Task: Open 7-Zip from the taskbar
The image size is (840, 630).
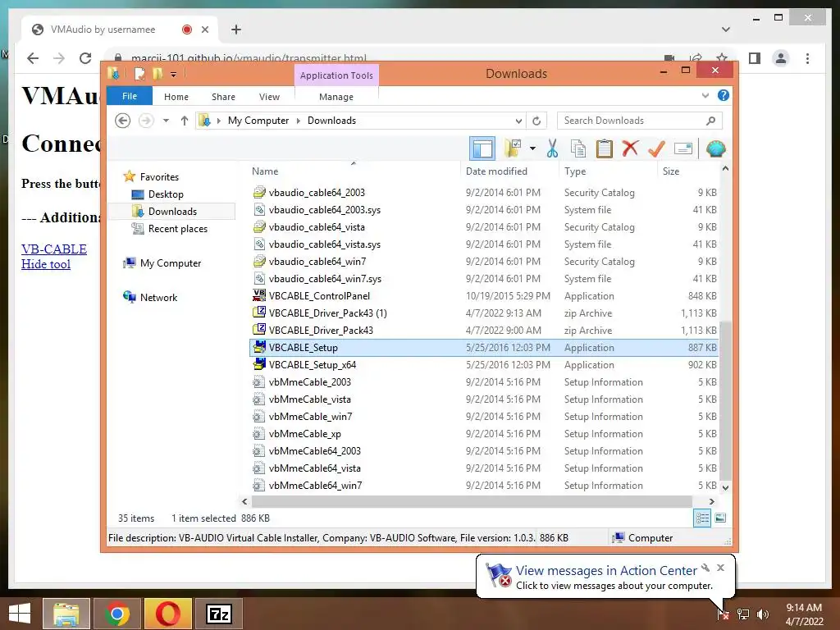Action: 218,614
